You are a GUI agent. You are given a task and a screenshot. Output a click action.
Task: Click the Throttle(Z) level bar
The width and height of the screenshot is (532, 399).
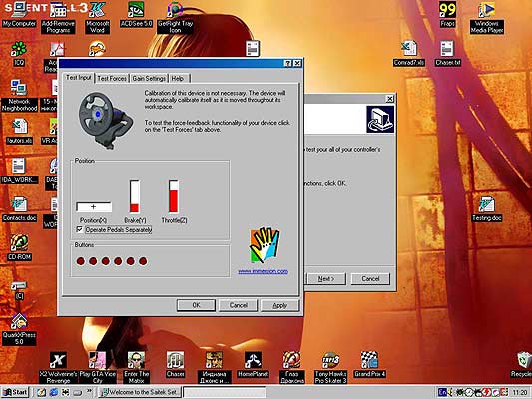tap(174, 197)
